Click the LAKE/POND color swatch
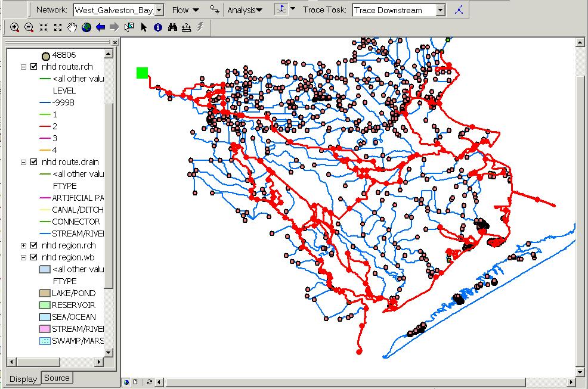 coord(44,293)
